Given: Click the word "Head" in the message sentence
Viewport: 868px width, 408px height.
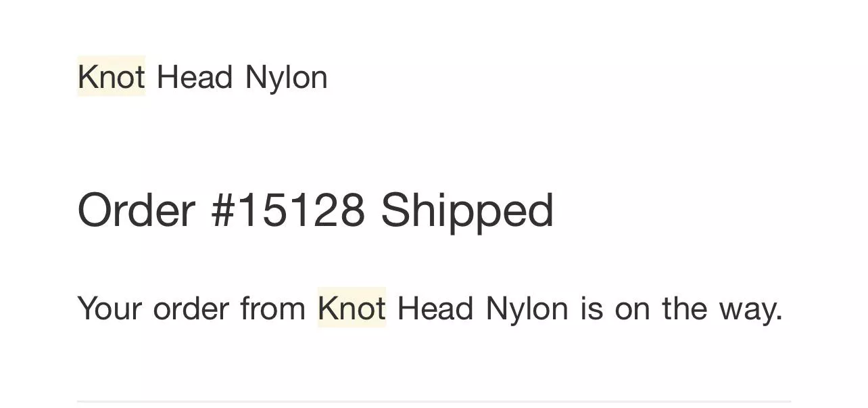Looking at the screenshot, I should click(x=435, y=309).
